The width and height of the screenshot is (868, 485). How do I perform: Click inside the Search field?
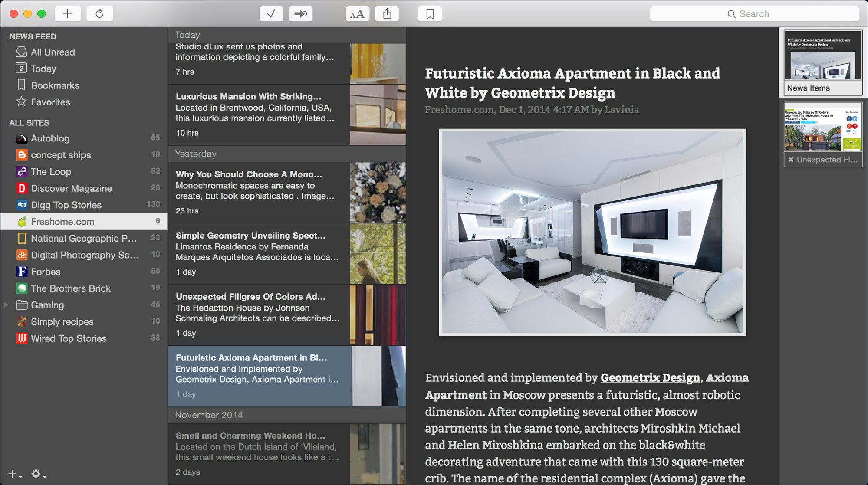tap(755, 13)
